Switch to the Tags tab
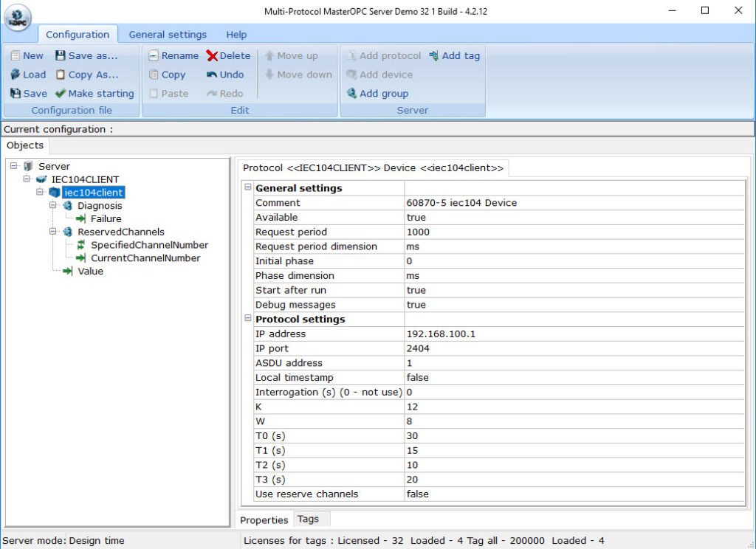Screen dimensions: 756x549 click(309, 519)
